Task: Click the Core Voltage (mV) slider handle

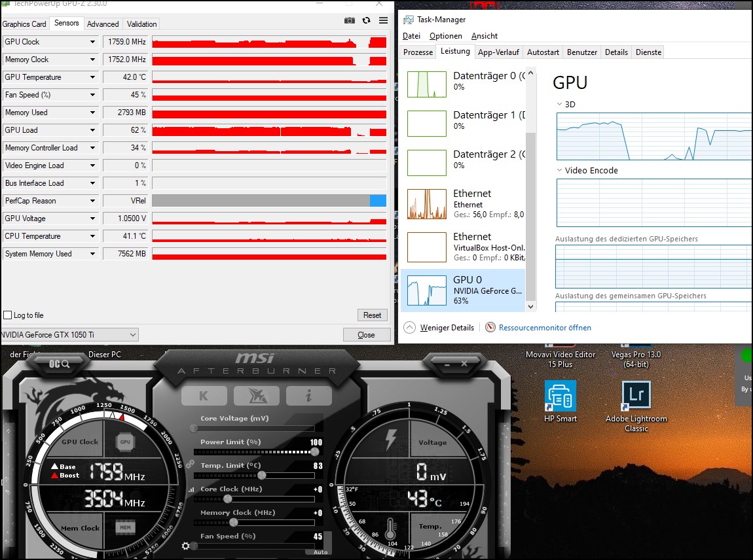Action: click(x=194, y=428)
